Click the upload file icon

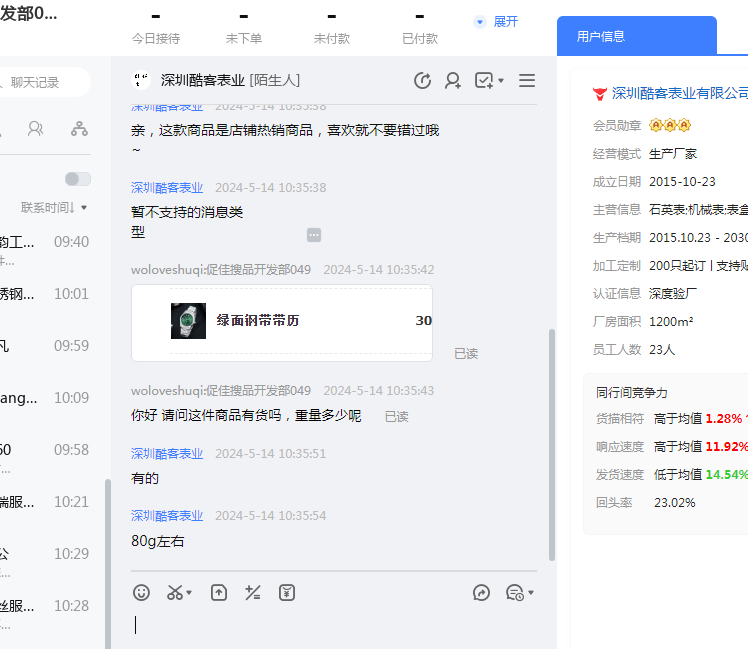click(x=219, y=592)
